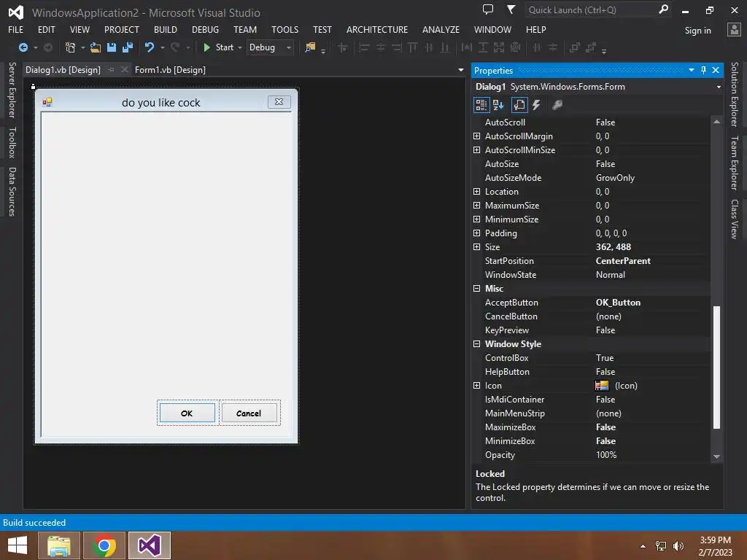Show the Categorized view in Properties
This screenshot has height=560, width=747.
[481, 105]
